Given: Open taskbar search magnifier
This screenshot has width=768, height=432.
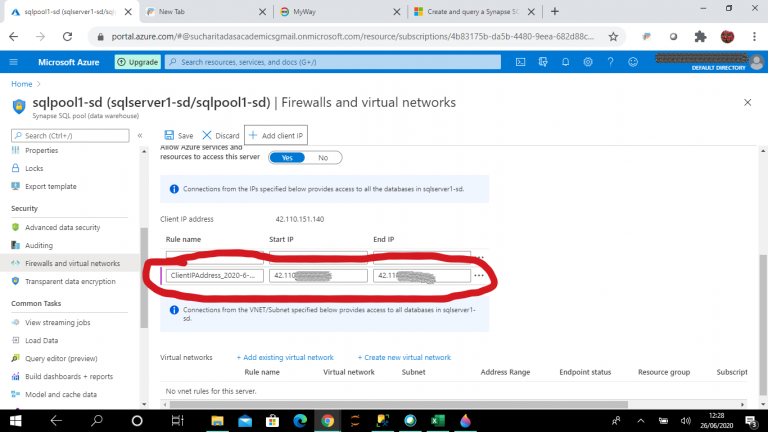Looking at the screenshot, I should (97, 421).
